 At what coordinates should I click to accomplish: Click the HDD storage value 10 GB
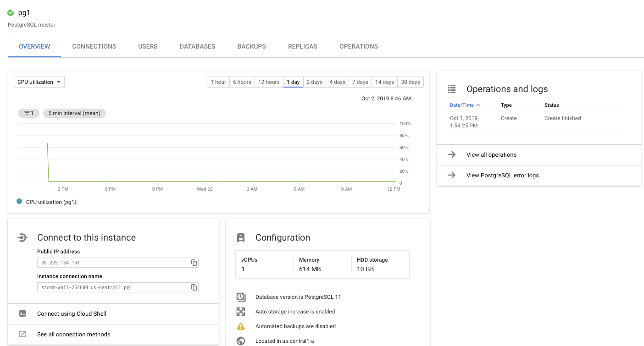point(366,269)
